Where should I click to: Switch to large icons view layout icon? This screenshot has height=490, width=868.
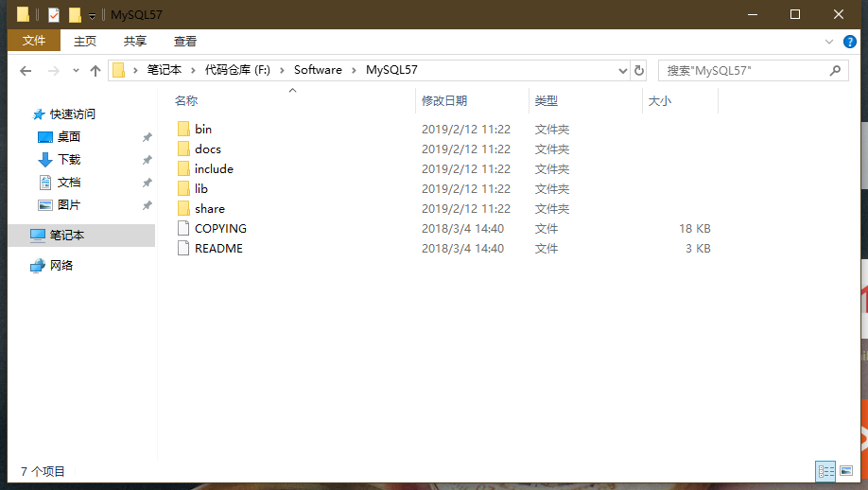(x=846, y=471)
